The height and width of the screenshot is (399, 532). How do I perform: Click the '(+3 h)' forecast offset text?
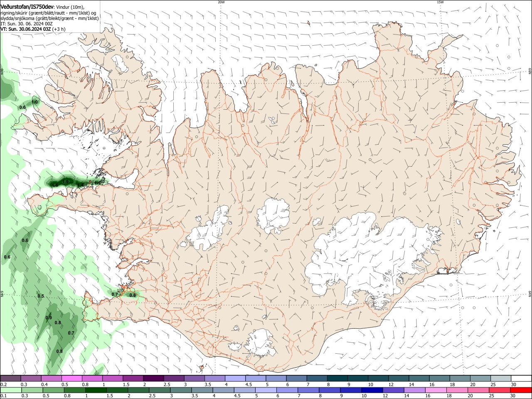click(x=59, y=29)
